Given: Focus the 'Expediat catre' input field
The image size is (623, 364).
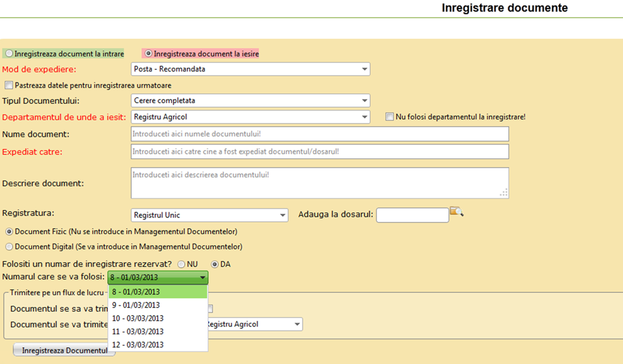Looking at the screenshot, I should 320,152.
